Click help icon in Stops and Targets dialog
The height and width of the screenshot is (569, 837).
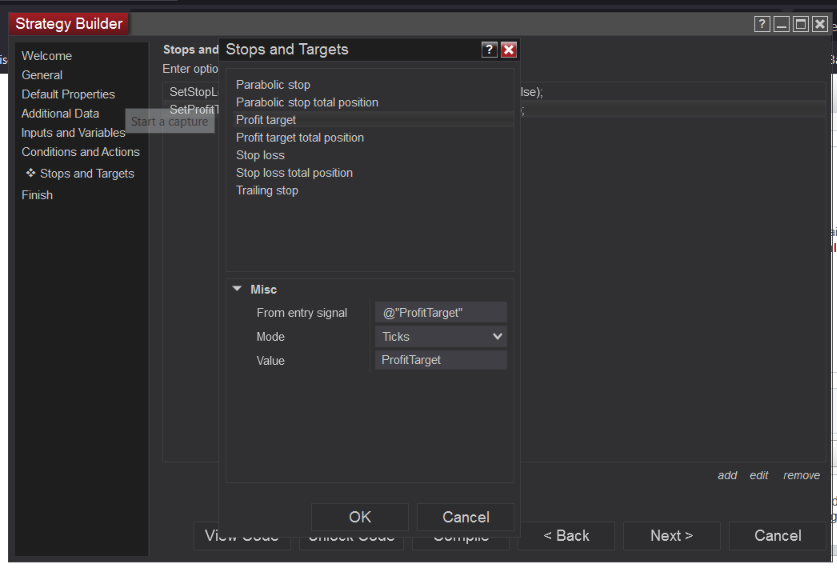489,50
